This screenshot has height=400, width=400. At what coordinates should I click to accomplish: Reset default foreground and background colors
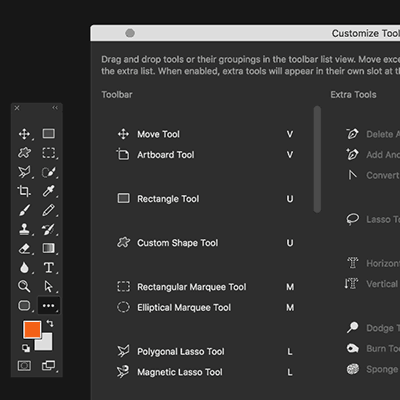(x=26, y=348)
